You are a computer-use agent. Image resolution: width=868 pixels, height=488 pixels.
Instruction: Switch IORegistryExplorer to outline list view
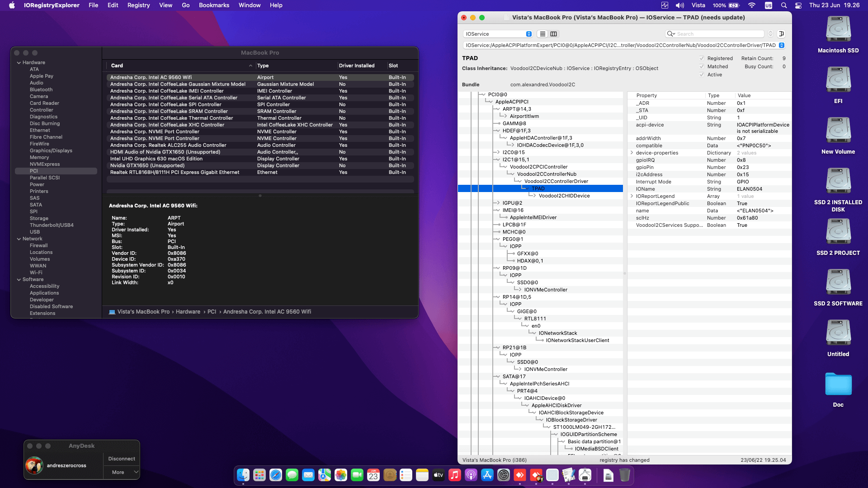pos(542,34)
